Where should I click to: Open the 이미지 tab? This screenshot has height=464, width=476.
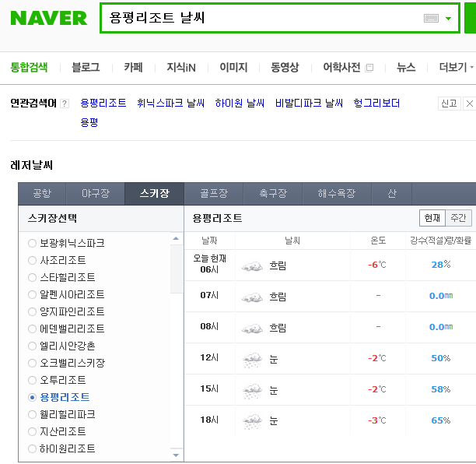tap(233, 67)
